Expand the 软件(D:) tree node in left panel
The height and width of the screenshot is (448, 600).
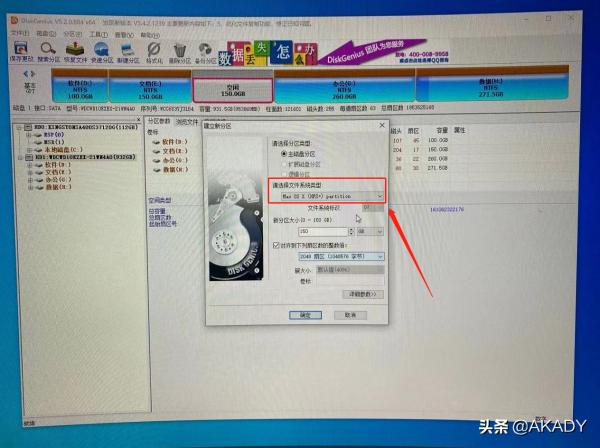[x=29, y=165]
